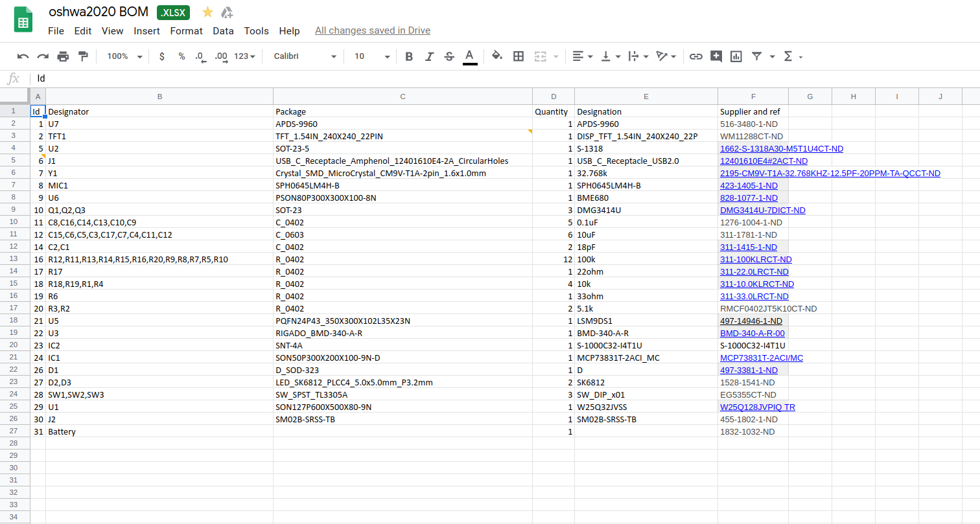Format as currency with dollar icon
Screen dimensions: 980x524
pyautogui.click(x=161, y=56)
